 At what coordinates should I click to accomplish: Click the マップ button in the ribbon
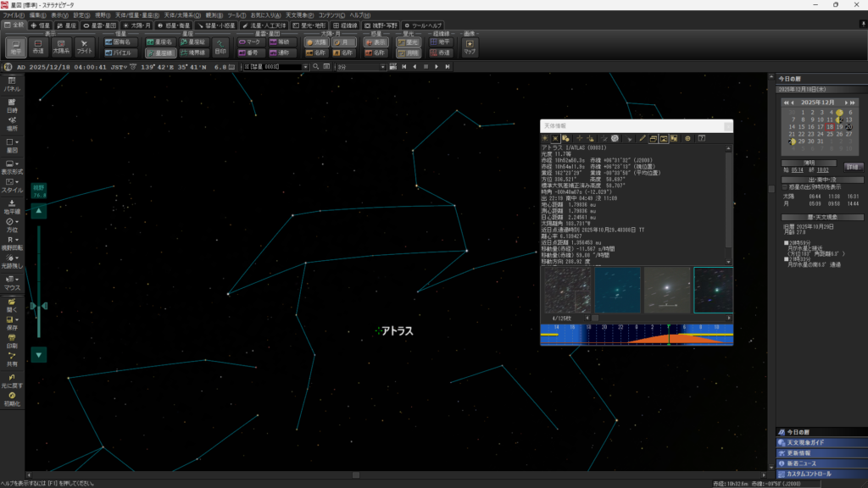click(x=470, y=47)
